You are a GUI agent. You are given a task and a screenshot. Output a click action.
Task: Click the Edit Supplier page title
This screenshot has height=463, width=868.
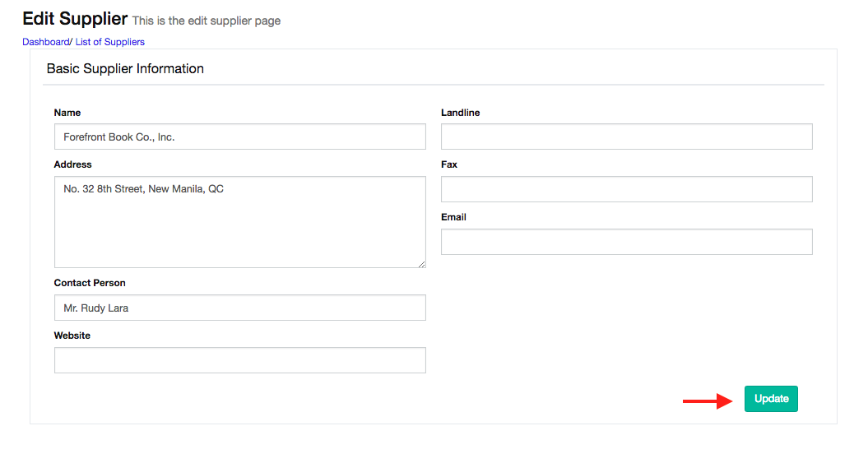75,18
